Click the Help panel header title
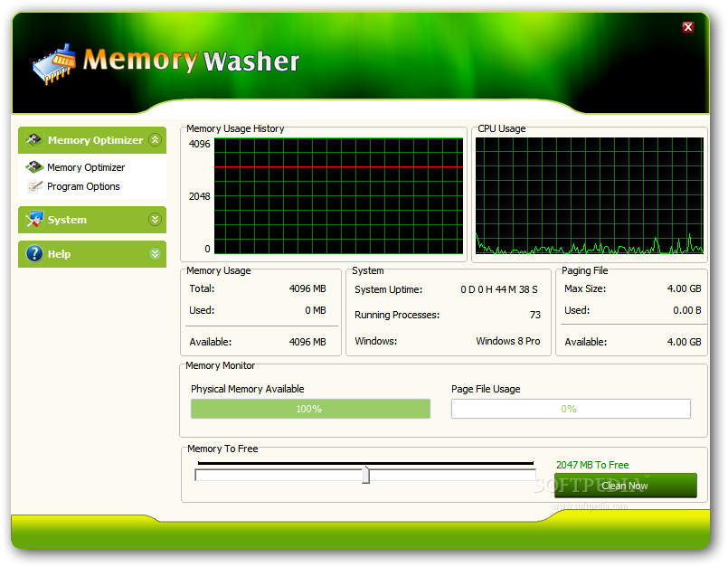Screen dimensions: 728x567 coord(59,254)
